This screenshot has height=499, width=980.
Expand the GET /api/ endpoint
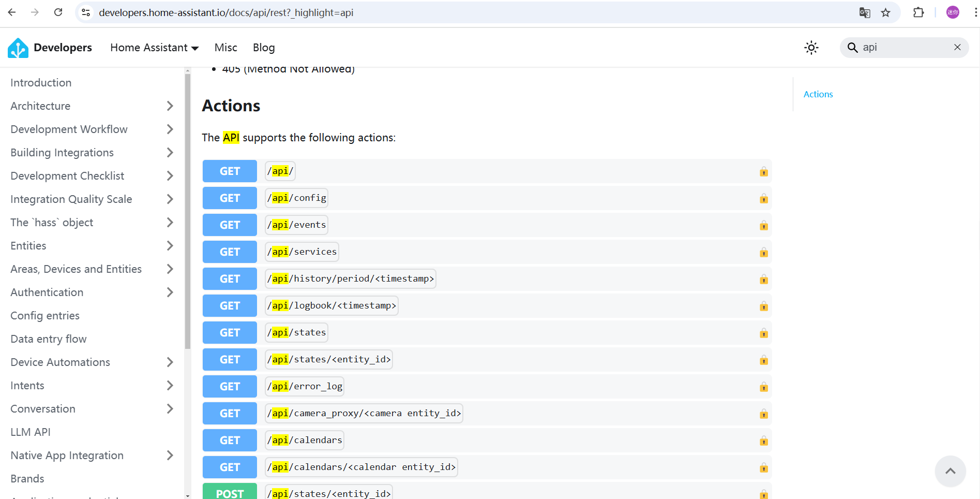[487, 171]
